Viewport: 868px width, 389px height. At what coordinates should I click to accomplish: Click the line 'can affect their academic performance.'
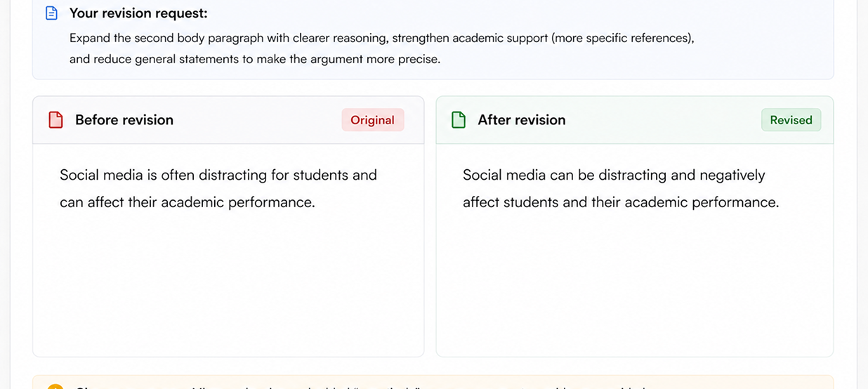pyautogui.click(x=188, y=202)
